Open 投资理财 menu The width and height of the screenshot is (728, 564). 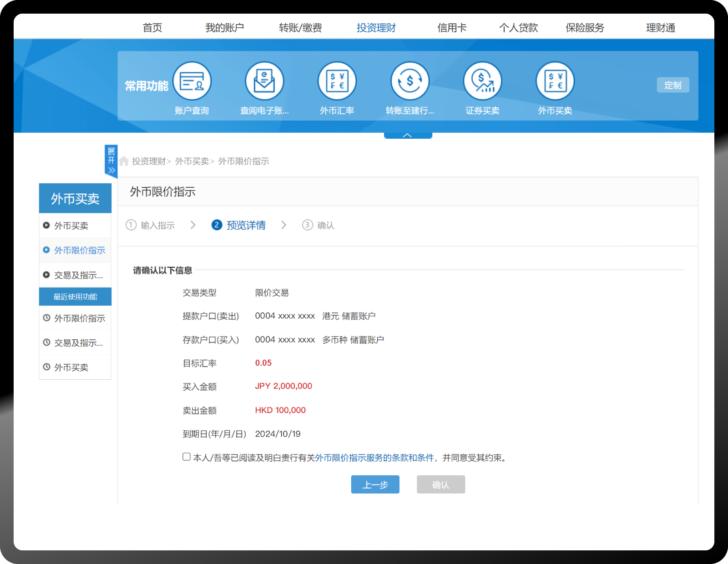click(376, 28)
